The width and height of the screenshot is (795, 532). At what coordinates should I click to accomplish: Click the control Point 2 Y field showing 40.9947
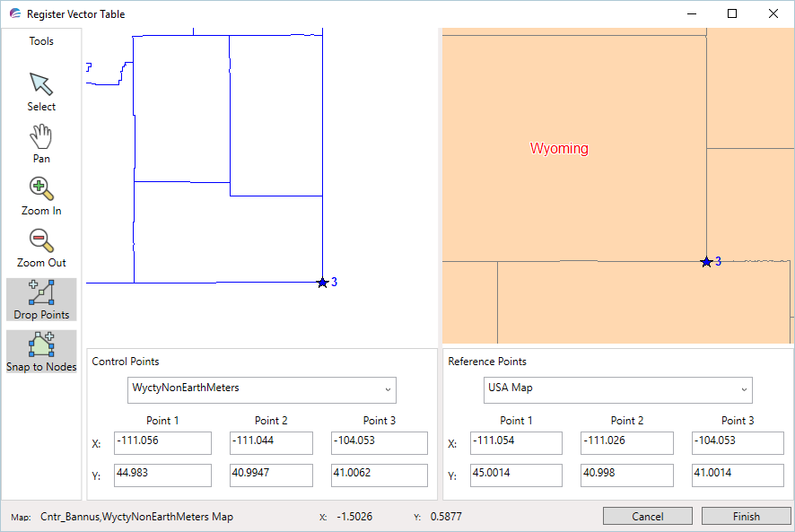pyautogui.click(x=271, y=475)
